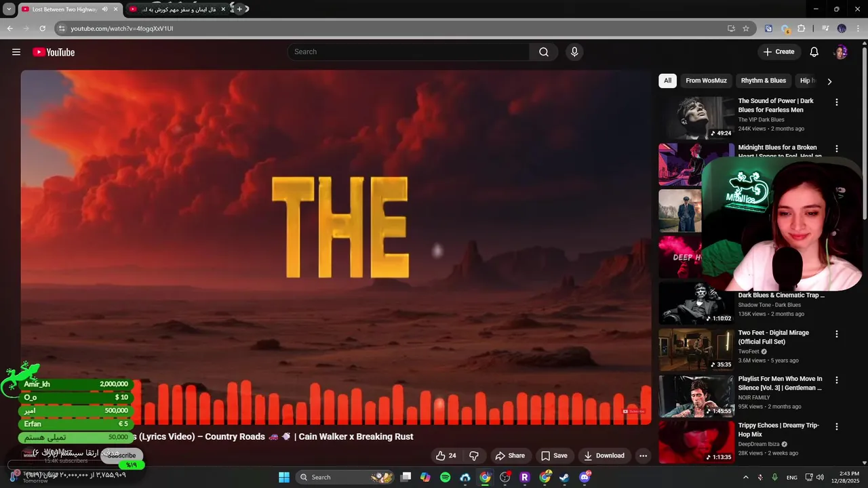
Task: Open Task View in taskbar
Action: (x=406, y=477)
